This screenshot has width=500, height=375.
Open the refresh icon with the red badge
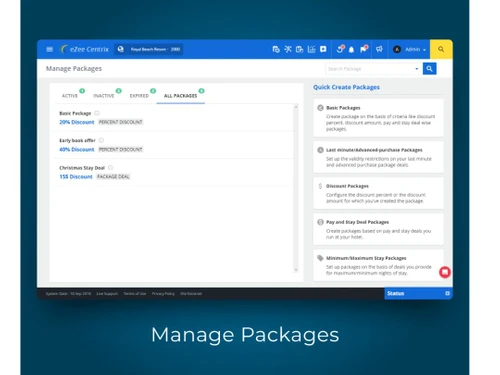tap(340, 49)
